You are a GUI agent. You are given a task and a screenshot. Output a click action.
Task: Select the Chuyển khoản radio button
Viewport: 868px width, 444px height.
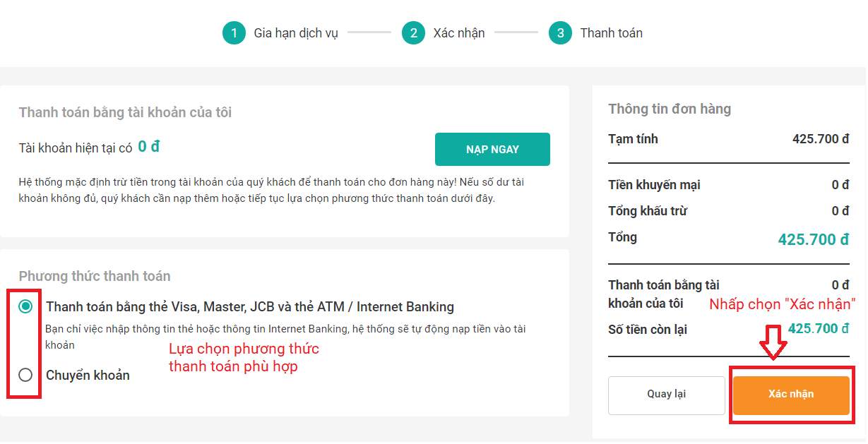point(26,375)
